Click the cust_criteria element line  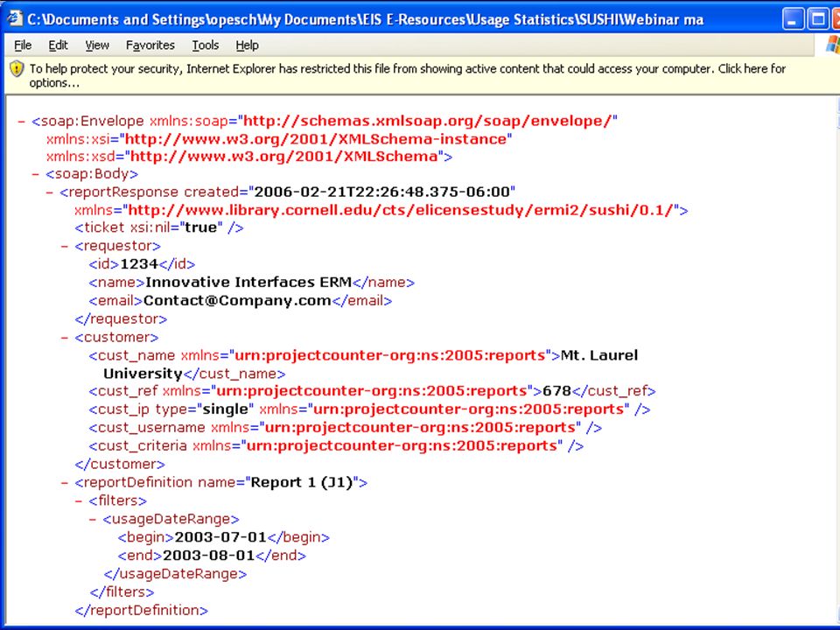pyautogui.click(x=336, y=445)
